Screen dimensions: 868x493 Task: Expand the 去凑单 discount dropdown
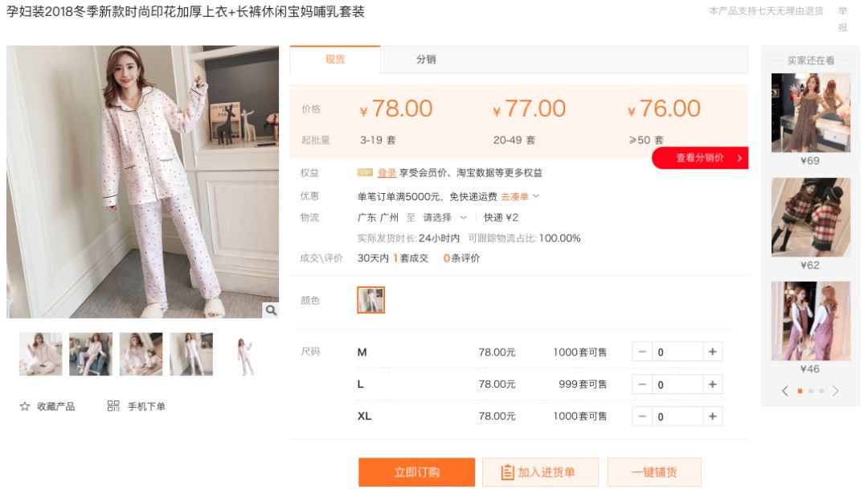coord(520,196)
